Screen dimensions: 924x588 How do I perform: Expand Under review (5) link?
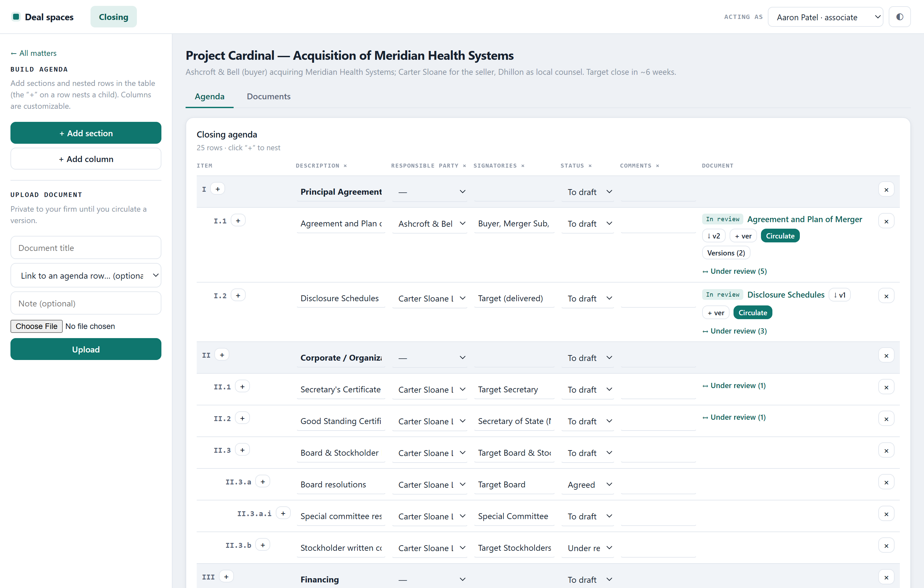(734, 271)
